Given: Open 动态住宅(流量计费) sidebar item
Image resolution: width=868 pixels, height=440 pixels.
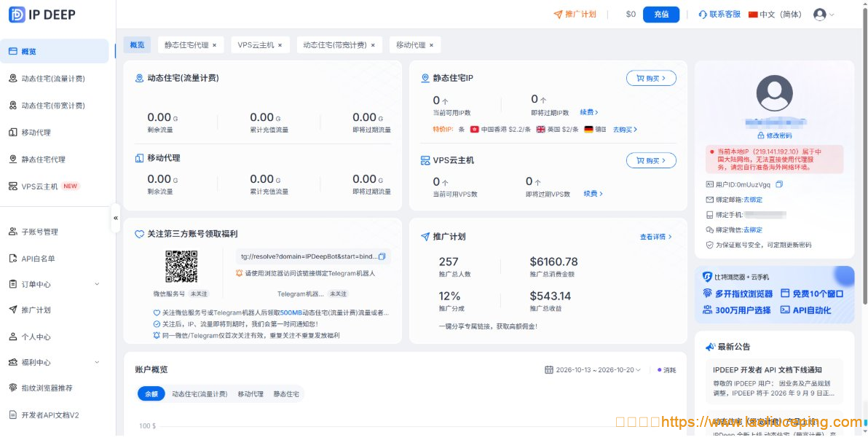Looking at the screenshot, I should pos(54,79).
